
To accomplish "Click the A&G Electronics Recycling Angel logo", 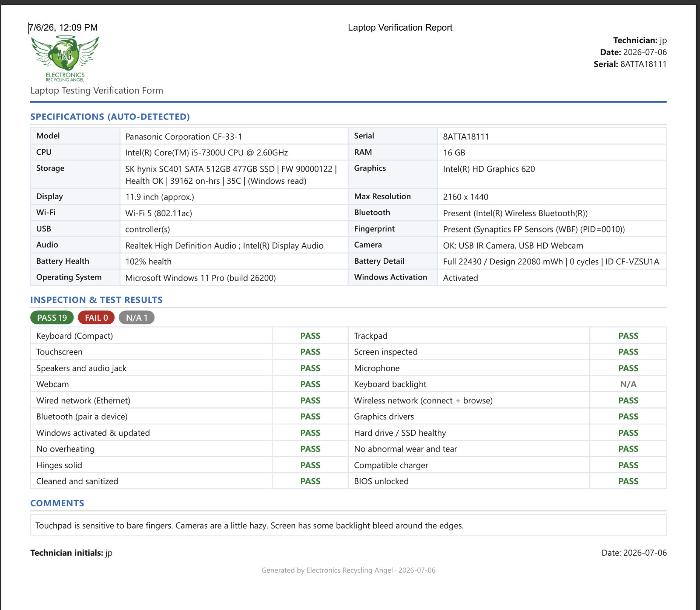I will coord(65,59).
